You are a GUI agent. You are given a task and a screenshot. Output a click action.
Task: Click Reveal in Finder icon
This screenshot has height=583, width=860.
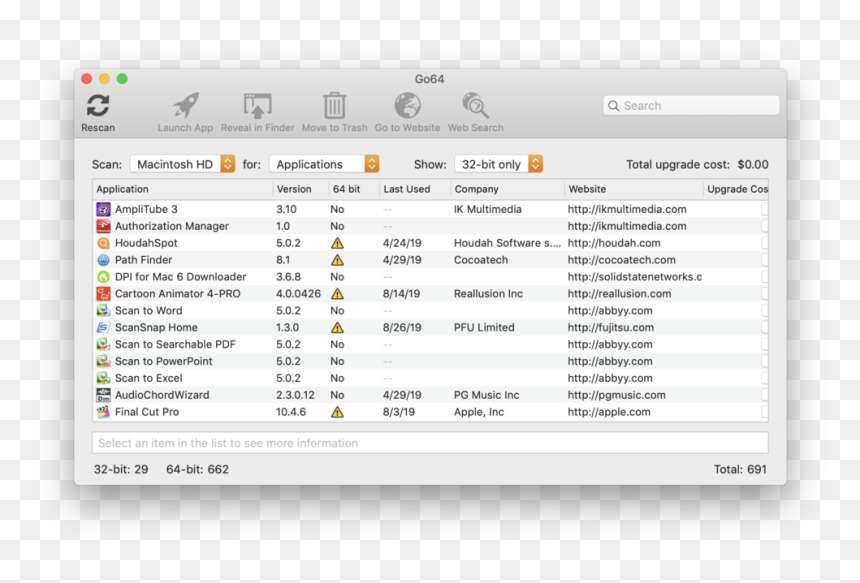click(257, 105)
